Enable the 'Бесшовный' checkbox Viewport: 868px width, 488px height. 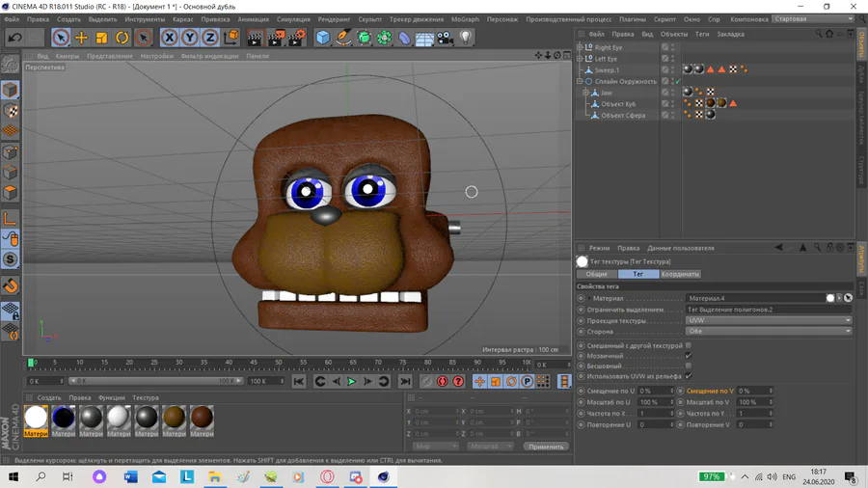(688, 366)
